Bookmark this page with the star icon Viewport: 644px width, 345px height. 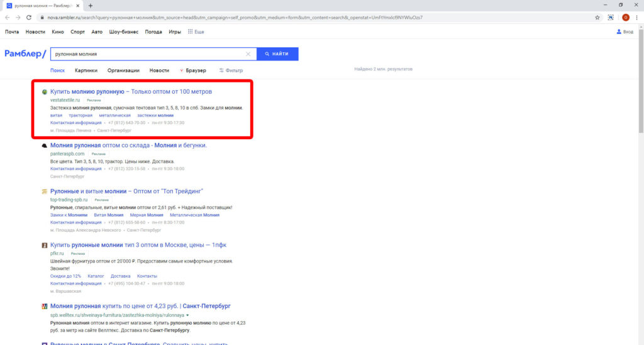click(x=597, y=18)
